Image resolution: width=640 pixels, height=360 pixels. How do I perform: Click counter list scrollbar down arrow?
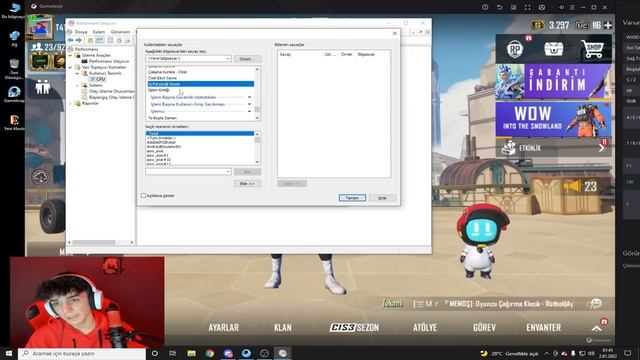coord(257,118)
